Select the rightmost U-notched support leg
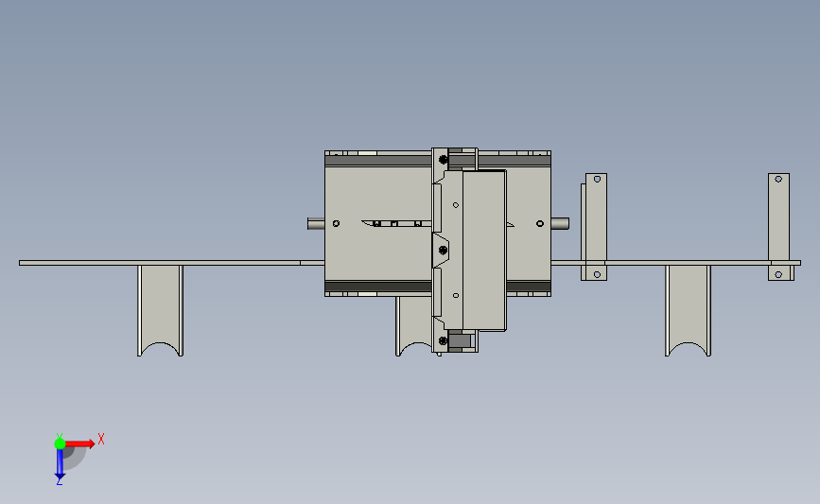The height and width of the screenshot is (504, 820). pos(688,310)
